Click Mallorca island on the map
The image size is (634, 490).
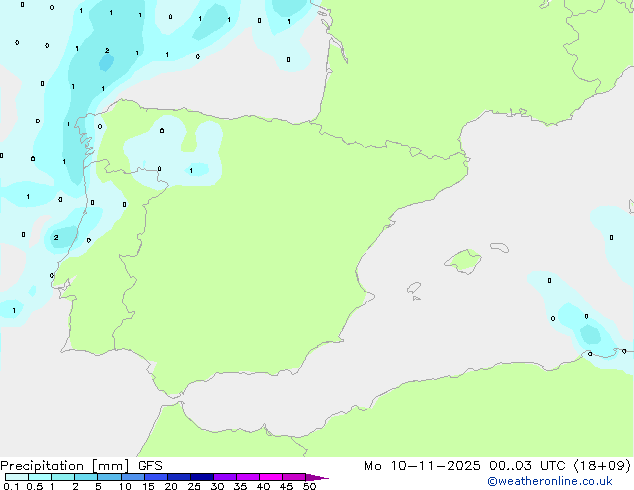point(463,261)
